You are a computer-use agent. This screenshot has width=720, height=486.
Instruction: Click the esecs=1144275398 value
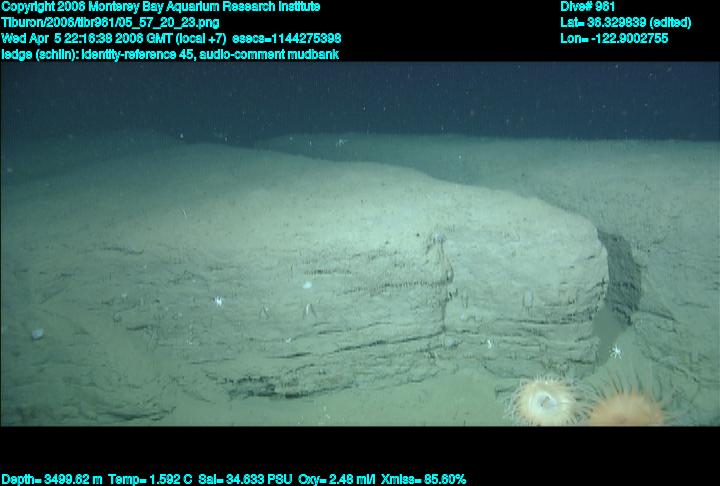(287, 39)
